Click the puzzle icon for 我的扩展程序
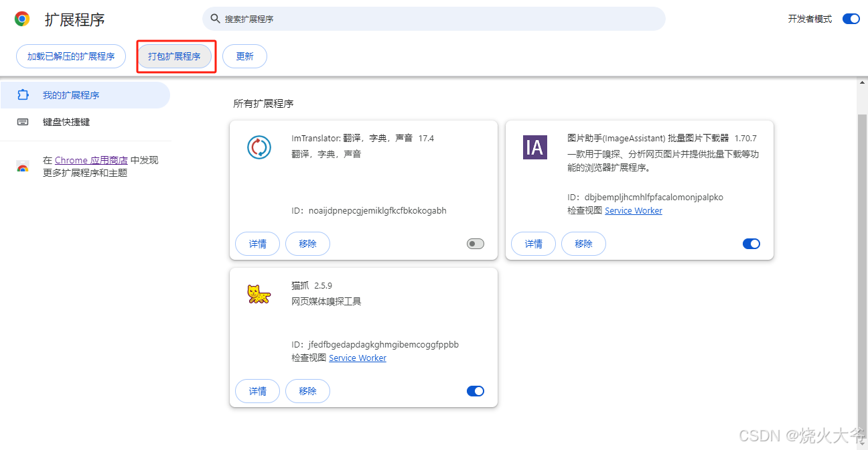 [x=23, y=95]
